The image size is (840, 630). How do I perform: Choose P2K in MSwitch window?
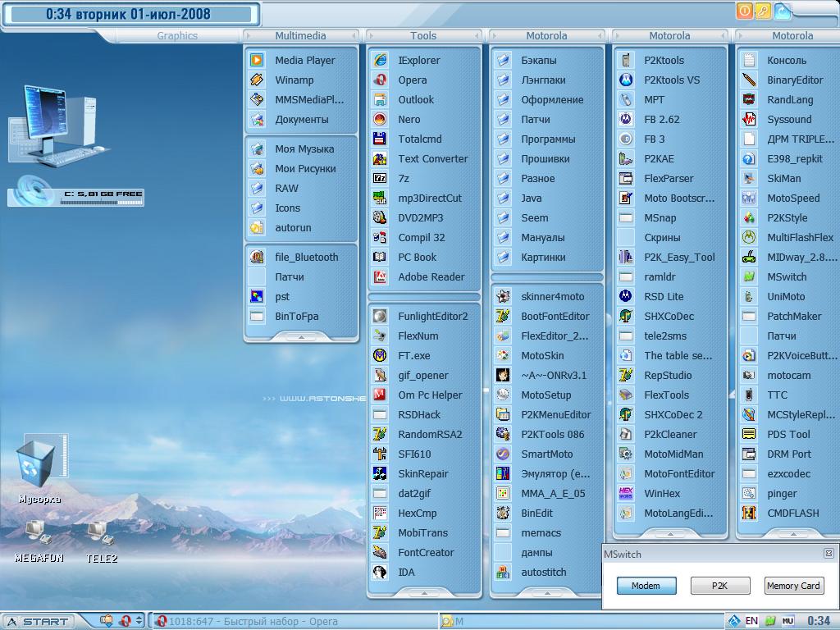pos(720,586)
